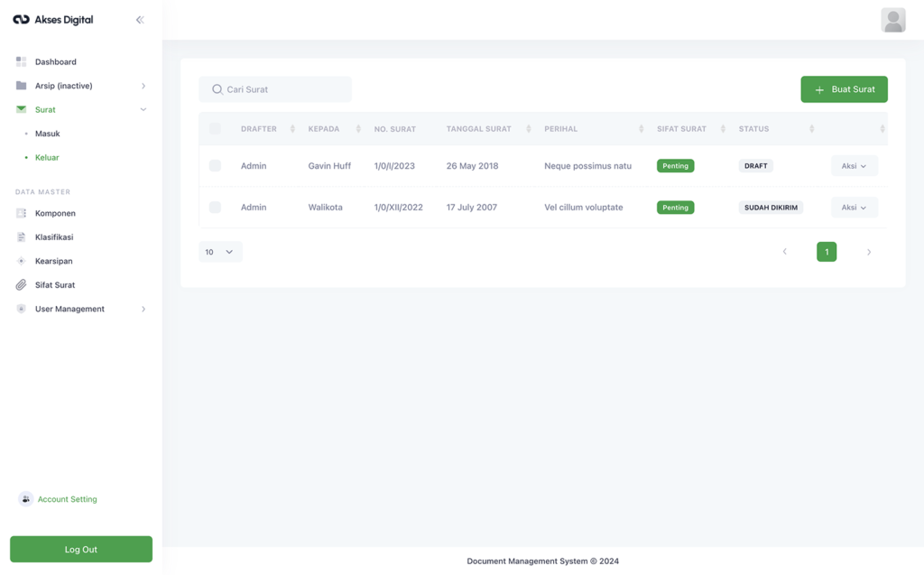The width and height of the screenshot is (924, 575).
Task: Check the Gavin Huff row checkbox
Action: click(215, 166)
